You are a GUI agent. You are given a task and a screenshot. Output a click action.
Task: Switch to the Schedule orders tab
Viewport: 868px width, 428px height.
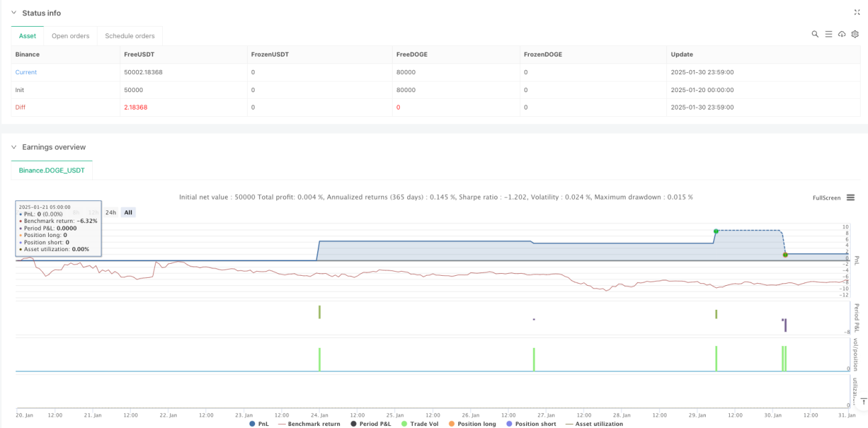(130, 36)
